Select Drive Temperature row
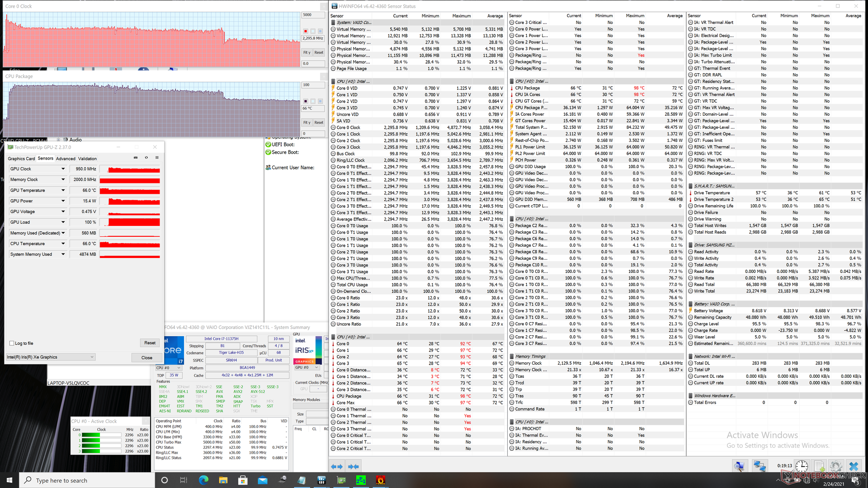The image size is (868, 488). pos(775,192)
